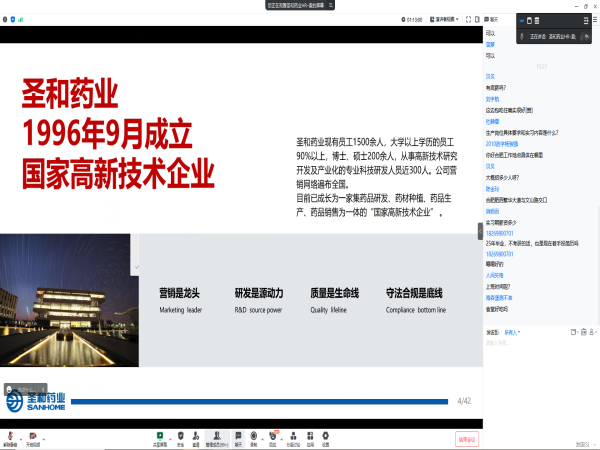
Task: Click single-window icon in floating widget
Action: click(x=530, y=21)
